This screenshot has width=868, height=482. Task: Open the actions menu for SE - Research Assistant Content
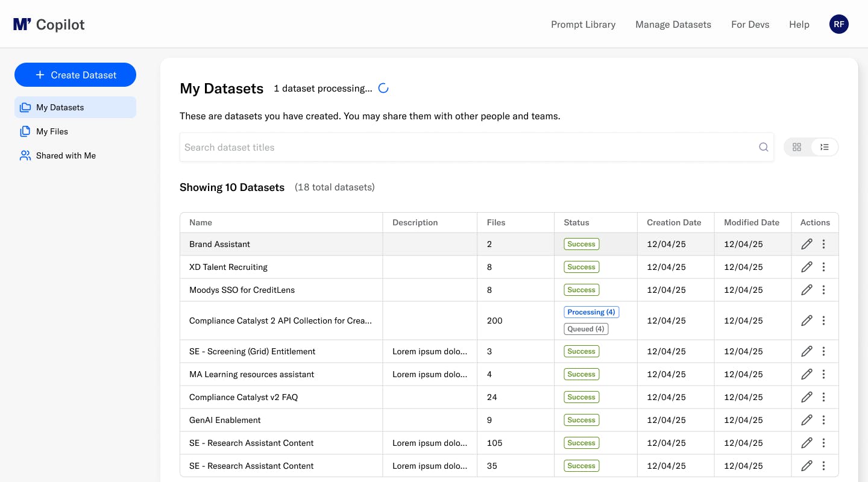[824, 443]
